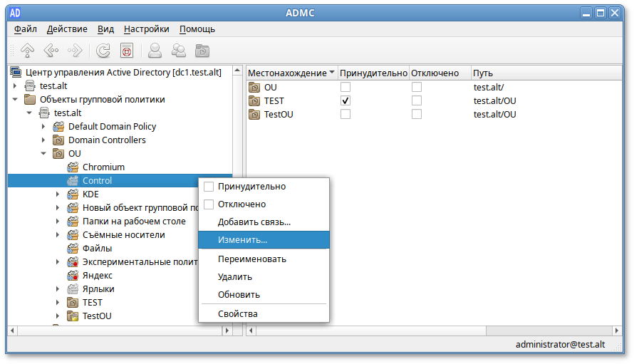Choose Удалить in context menu
This screenshot has height=364, width=634.
pos(264,277)
